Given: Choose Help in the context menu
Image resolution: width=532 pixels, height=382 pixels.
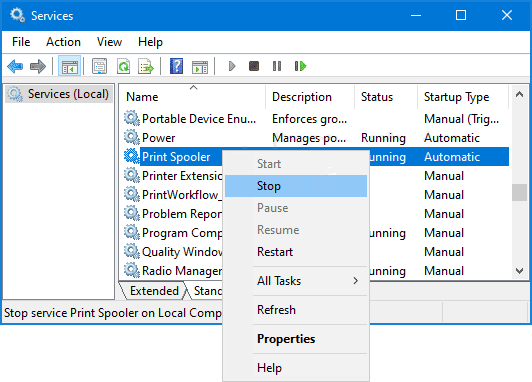Looking at the screenshot, I should [296, 368].
